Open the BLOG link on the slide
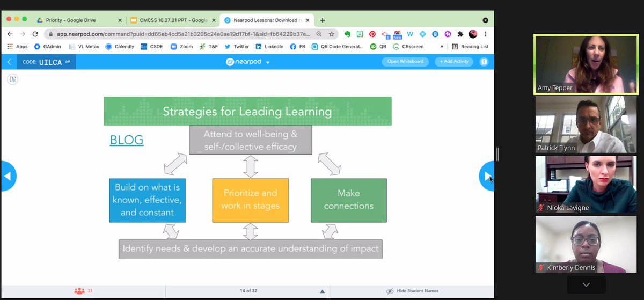Viewport: 644px width, 300px height. point(127,140)
